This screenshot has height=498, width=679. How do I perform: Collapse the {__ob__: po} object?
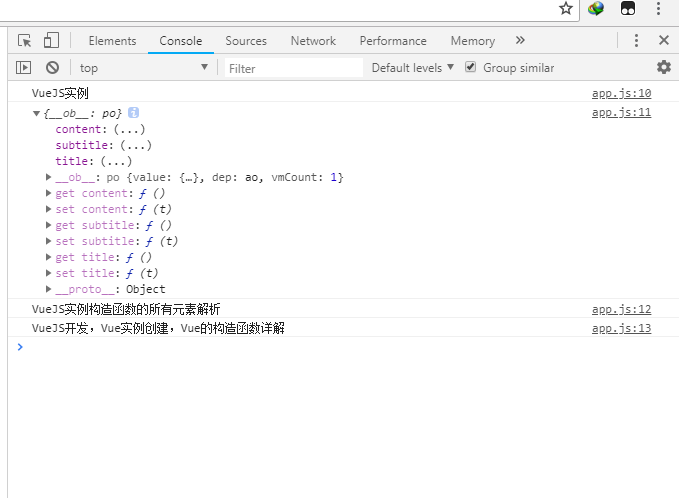coord(36,113)
